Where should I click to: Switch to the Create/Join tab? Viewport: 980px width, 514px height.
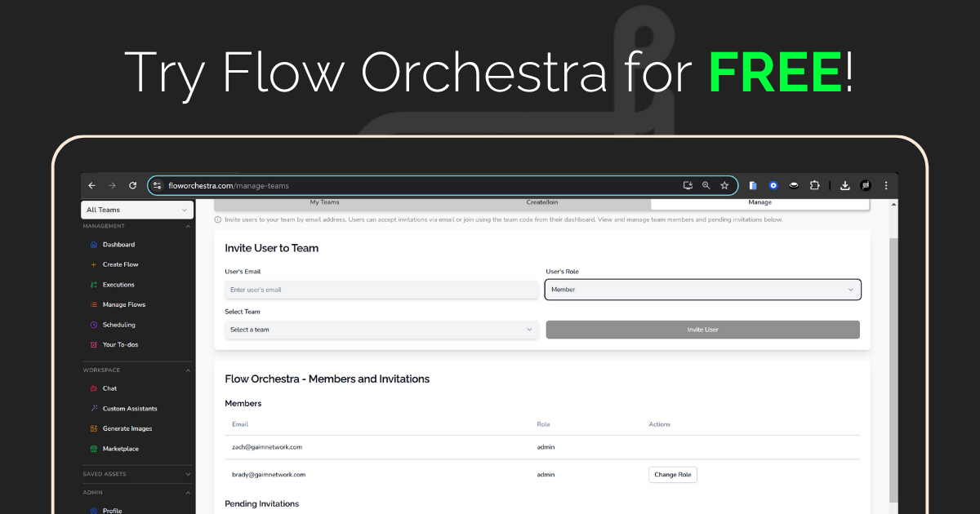click(542, 203)
